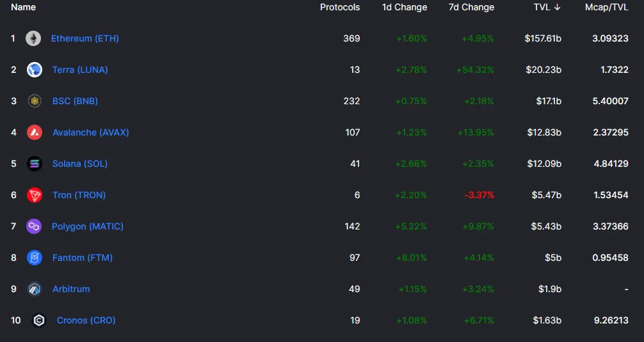Screen dimensions: 644x342
Task: Click the Arbitrum logo icon
Action: [35, 289]
